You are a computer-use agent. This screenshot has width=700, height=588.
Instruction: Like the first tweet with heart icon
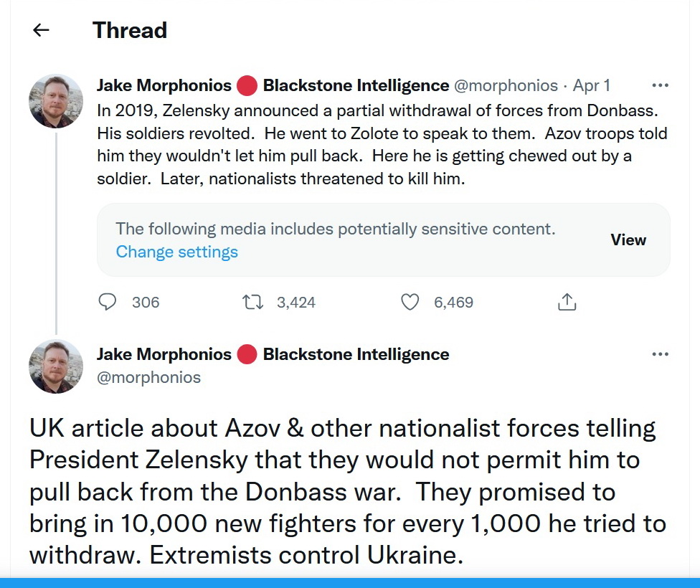(410, 302)
